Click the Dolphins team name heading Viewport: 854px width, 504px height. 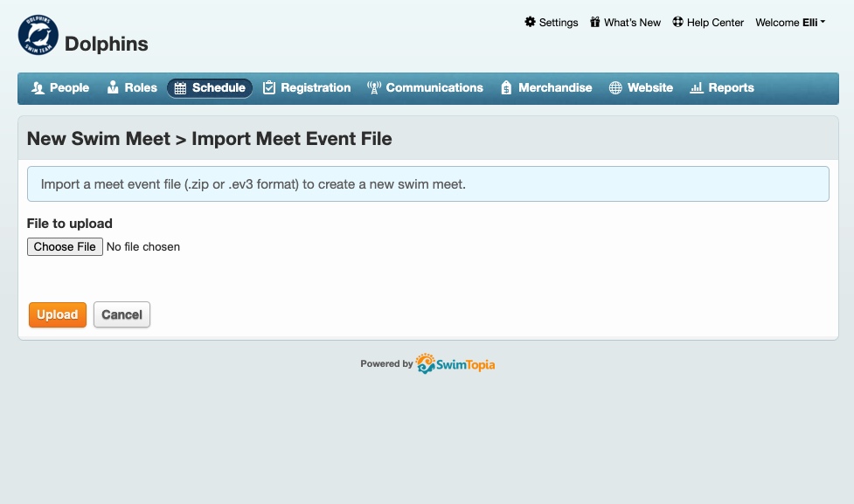[107, 44]
